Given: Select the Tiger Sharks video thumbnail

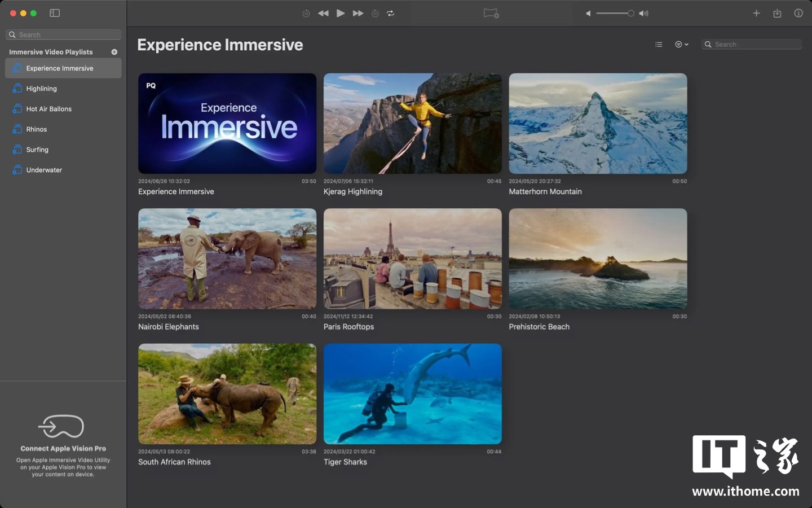Looking at the screenshot, I should (412, 393).
